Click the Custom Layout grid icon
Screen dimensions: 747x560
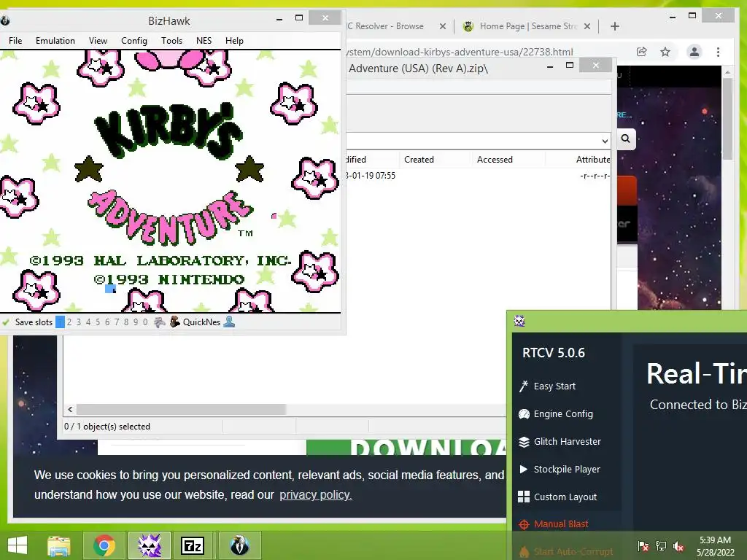524,497
